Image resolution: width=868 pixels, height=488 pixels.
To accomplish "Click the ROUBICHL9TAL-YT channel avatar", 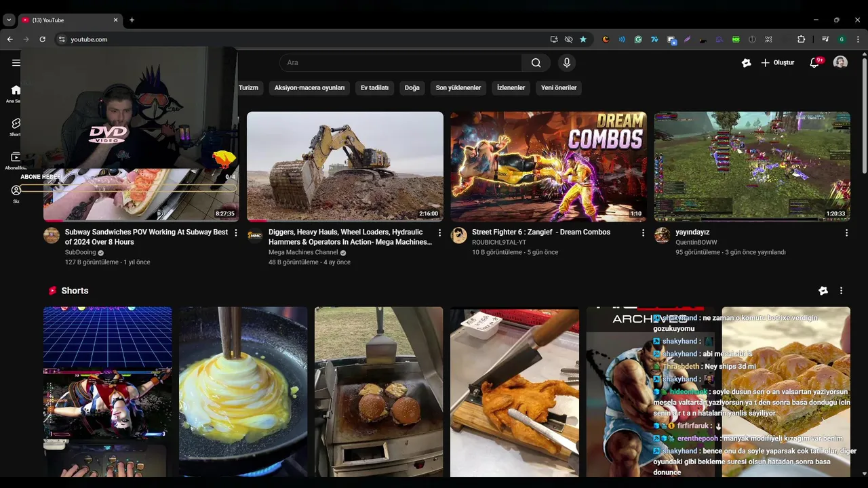I will click(x=459, y=235).
